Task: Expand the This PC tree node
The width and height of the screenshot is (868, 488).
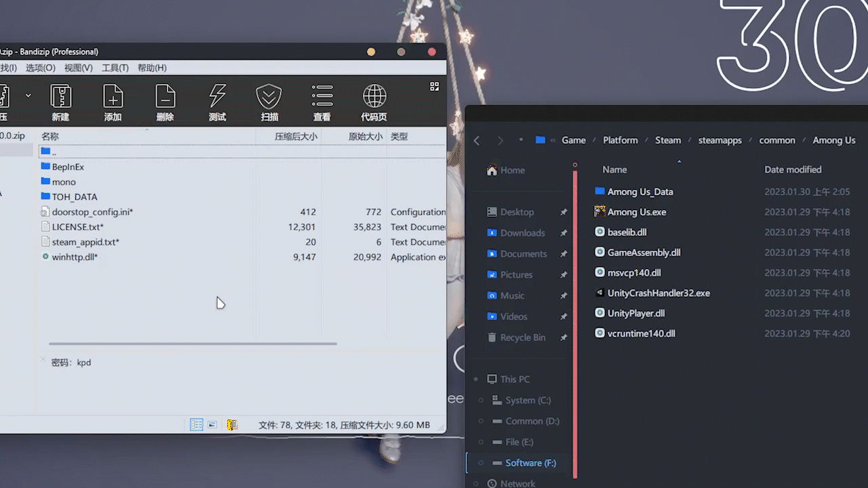Action: point(477,380)
